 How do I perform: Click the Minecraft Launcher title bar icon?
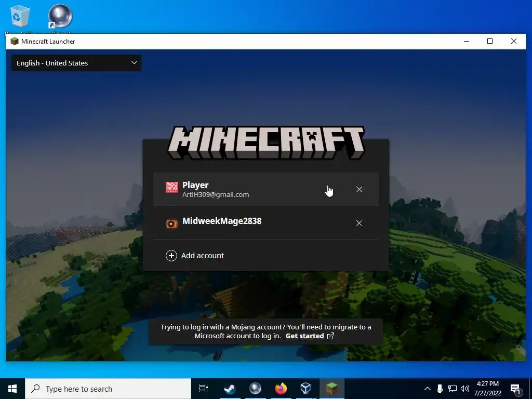point(14,42)
